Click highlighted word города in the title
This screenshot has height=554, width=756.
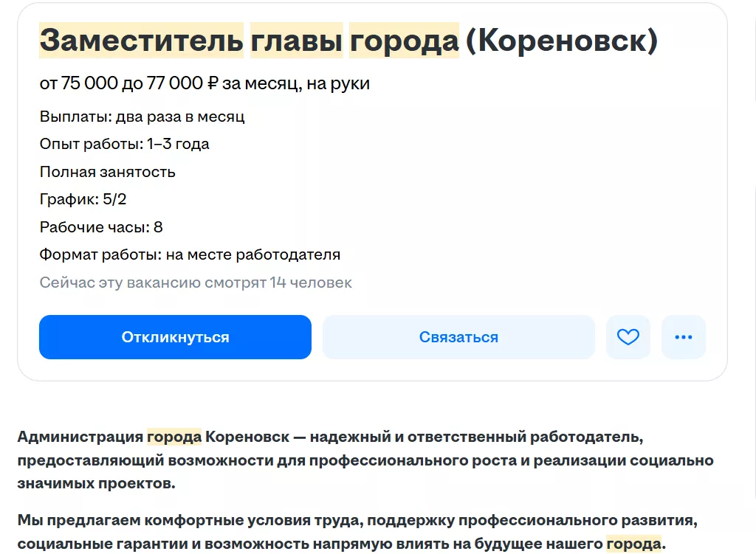(x=404, y=41)
